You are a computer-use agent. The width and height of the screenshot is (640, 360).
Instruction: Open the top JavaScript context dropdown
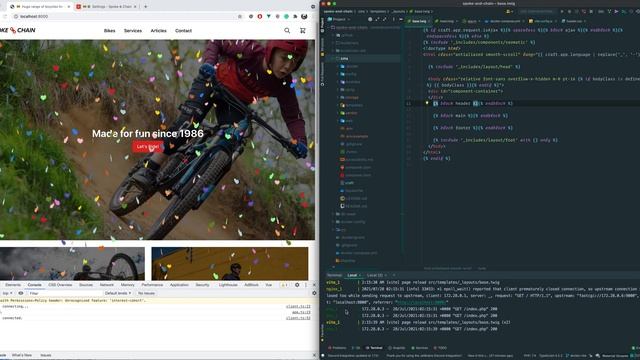[7, 293]
